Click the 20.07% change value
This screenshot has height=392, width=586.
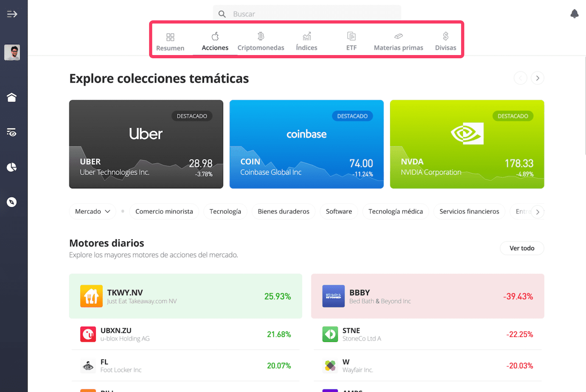[x=279, y=366]
